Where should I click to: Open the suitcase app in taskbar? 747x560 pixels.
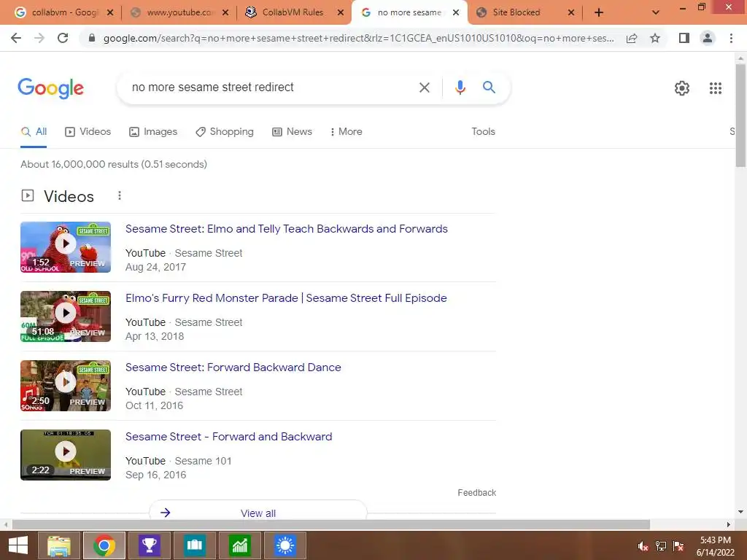click(x=194, y=545)
